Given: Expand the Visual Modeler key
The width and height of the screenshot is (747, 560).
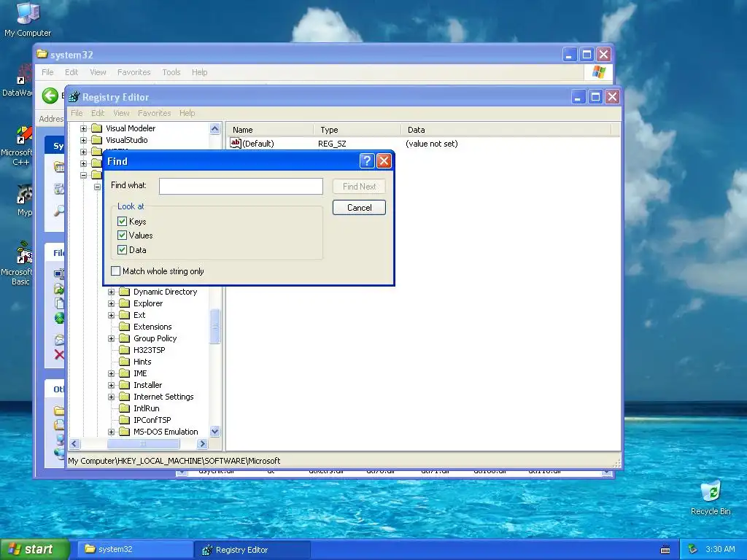Looking at the screenshot, I should (83, 128).
